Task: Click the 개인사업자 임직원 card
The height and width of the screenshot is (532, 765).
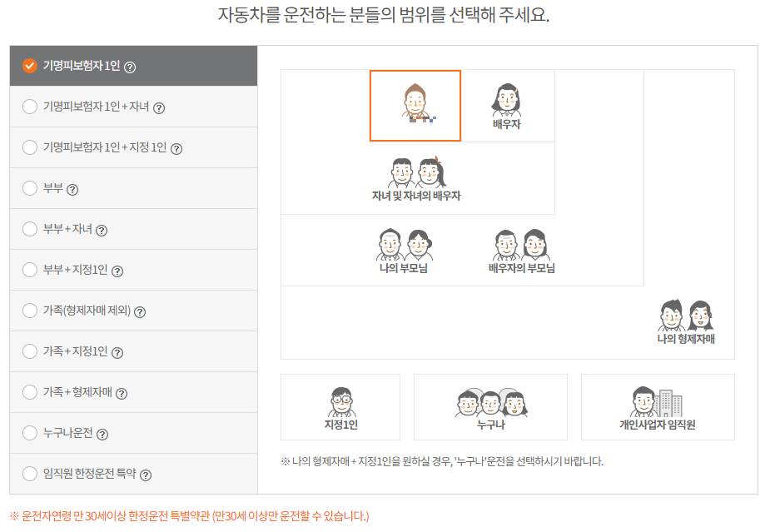Action: coord(658,407)
